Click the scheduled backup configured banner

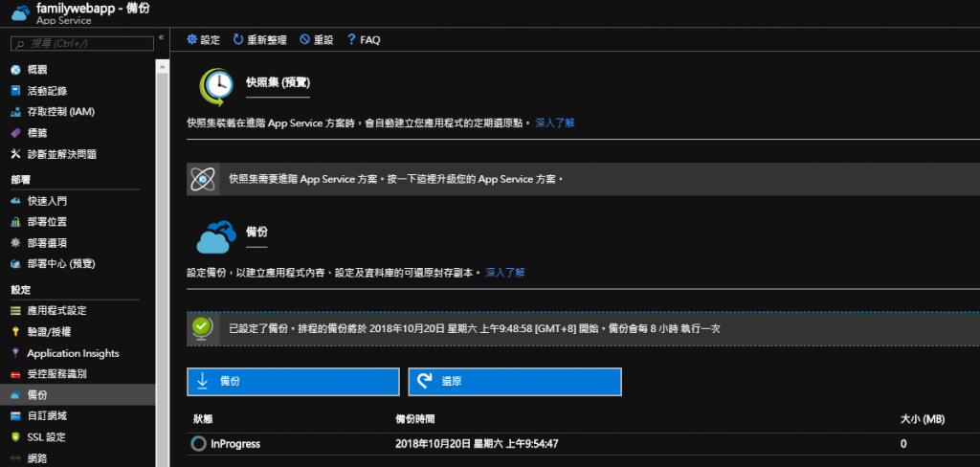(583, 328)
